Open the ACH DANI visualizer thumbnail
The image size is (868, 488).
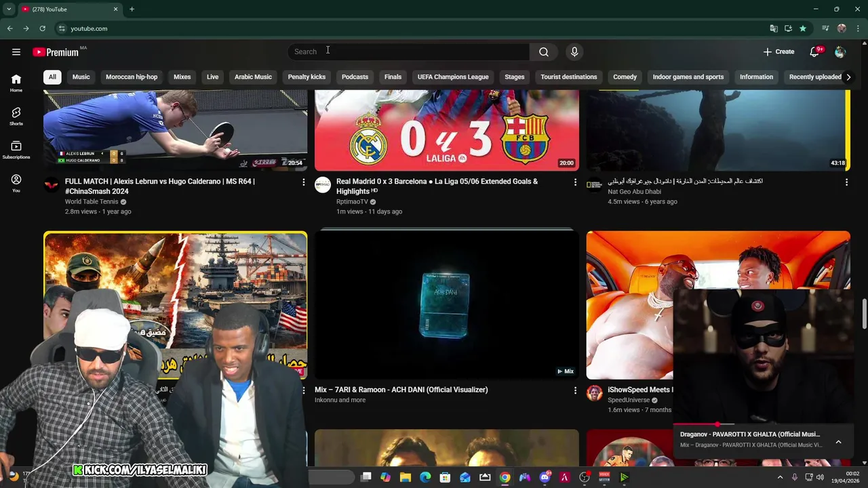pyautogui.click(x=447, y=305)
